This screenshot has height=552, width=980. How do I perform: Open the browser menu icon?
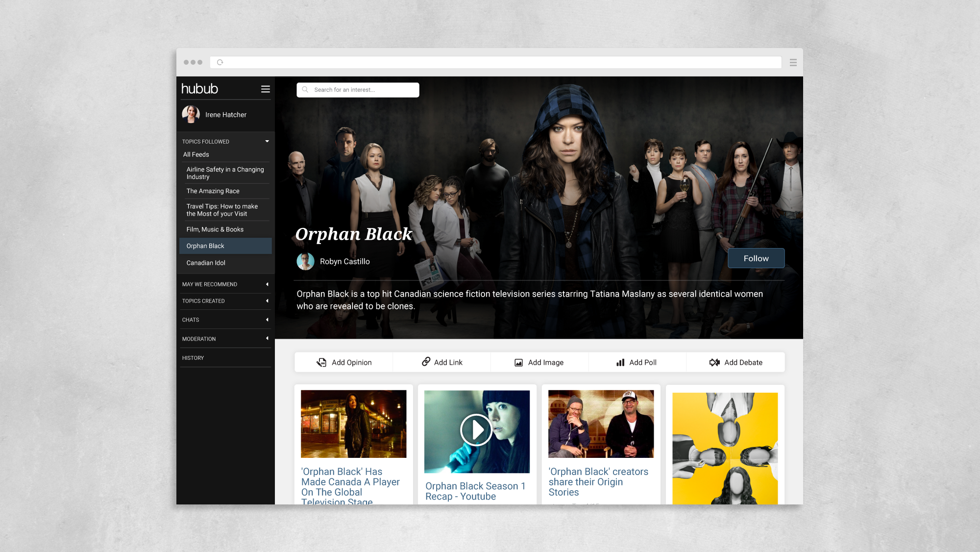click(793, 62)
